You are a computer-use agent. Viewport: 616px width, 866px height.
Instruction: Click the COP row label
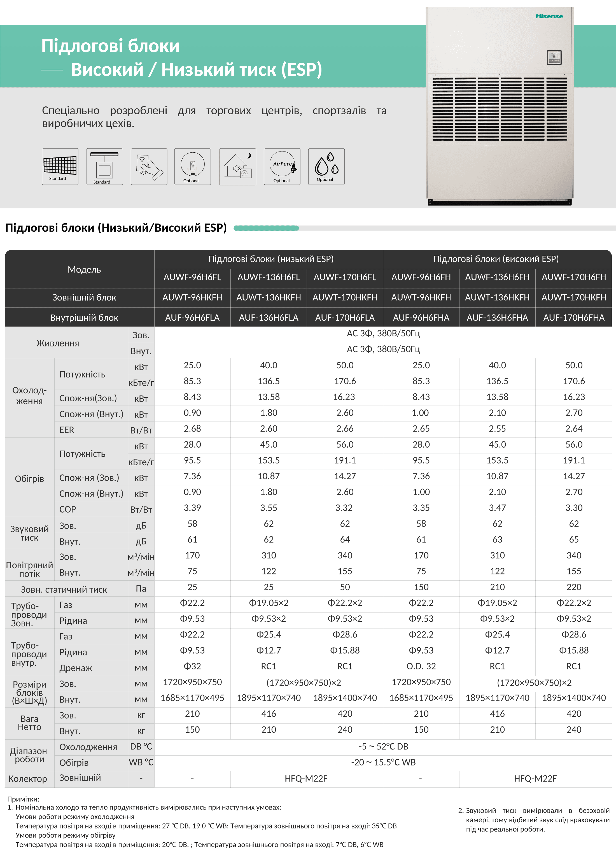(x=67, y=509)
